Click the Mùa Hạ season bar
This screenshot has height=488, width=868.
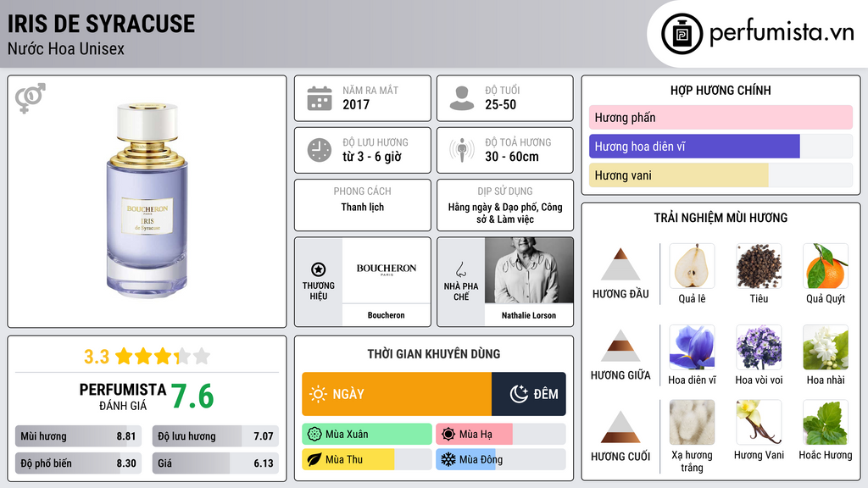point(501,435)
